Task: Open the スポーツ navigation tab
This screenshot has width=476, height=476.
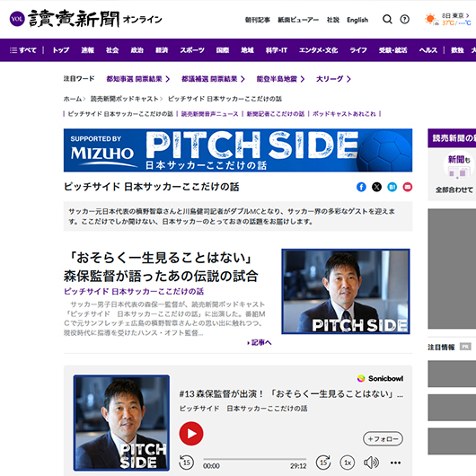Action: (192, 50)
